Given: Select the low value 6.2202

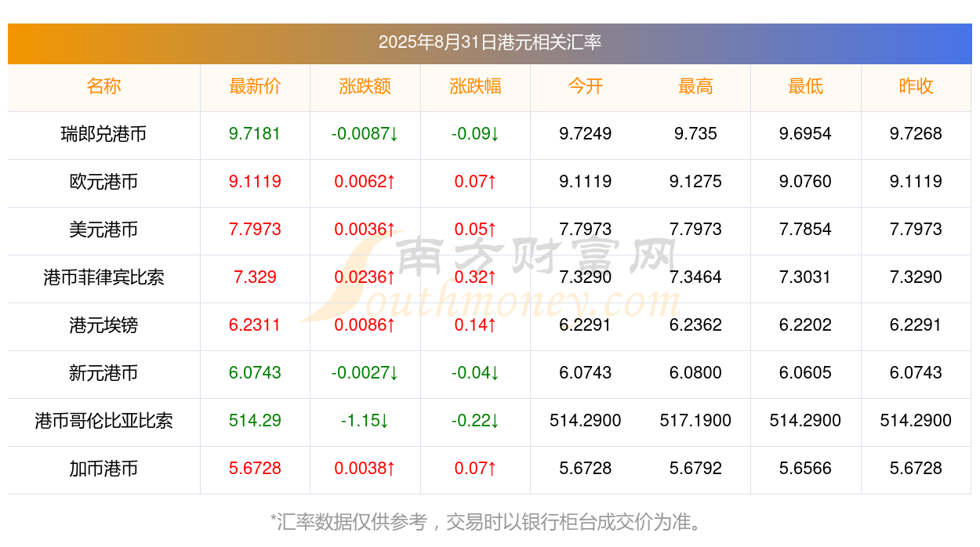Looking at the screenshot, I should (x=806, y=325).
